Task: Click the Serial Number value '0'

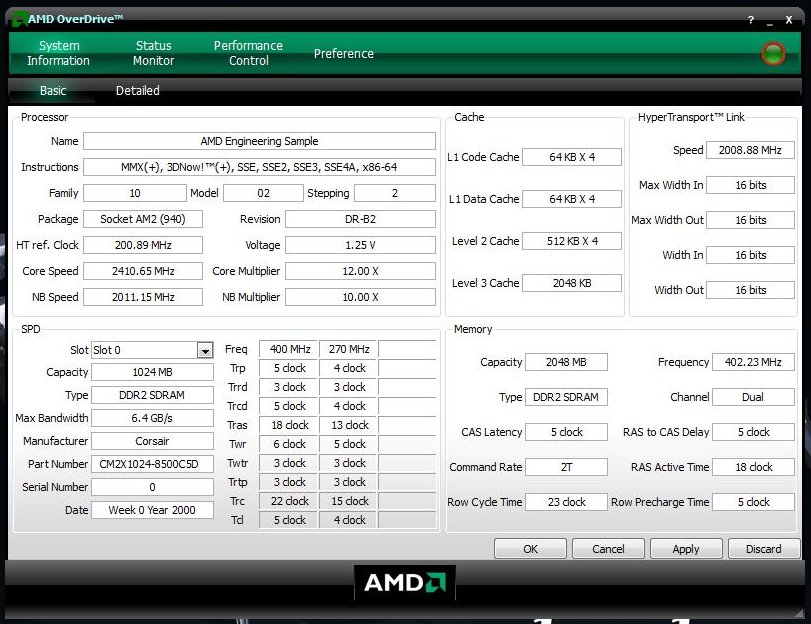Action: 152,487
